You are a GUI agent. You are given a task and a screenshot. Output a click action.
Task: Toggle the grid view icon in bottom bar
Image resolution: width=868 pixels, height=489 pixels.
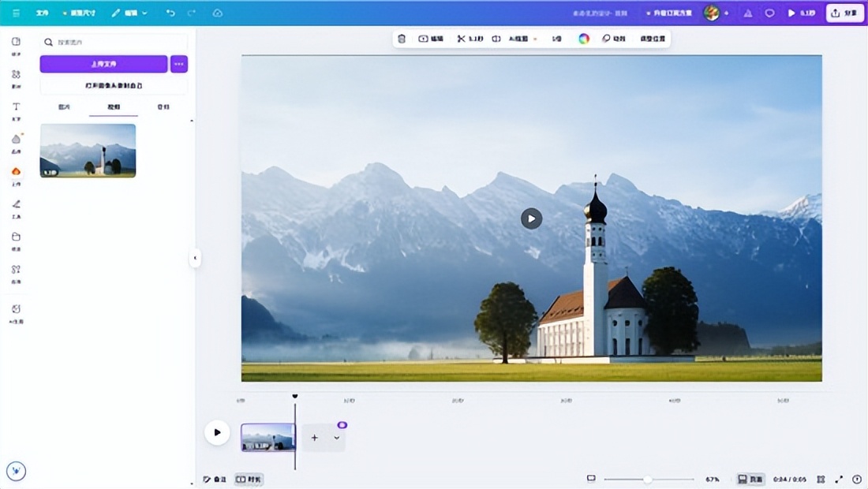click(821, 479)
